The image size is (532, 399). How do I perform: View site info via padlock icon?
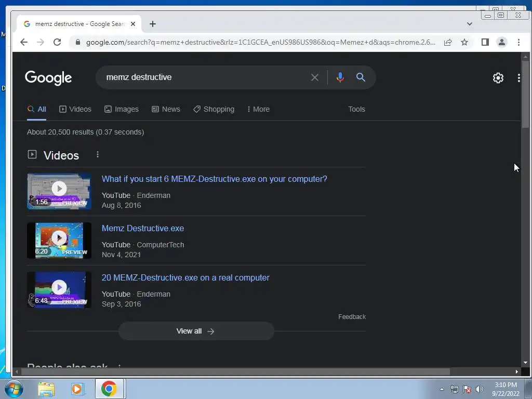pyautogui.click(x=78, y=42)
